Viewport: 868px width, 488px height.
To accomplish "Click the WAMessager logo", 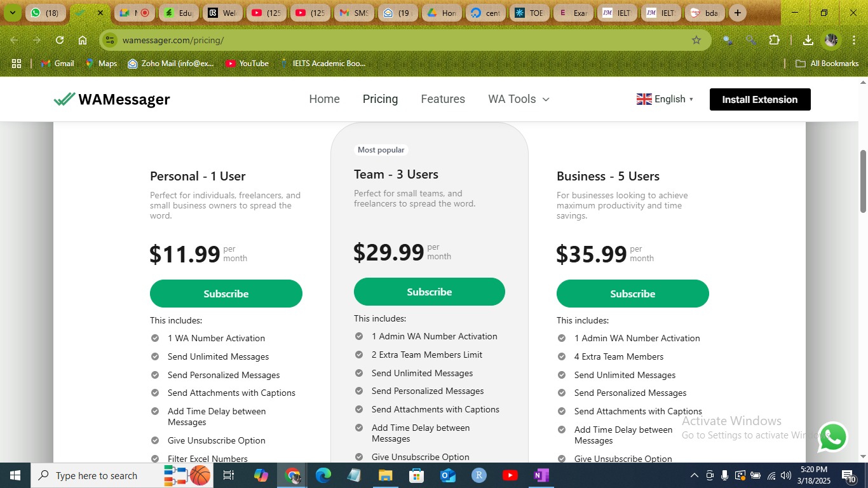I will pyautogui.click(x=112, y=99).
